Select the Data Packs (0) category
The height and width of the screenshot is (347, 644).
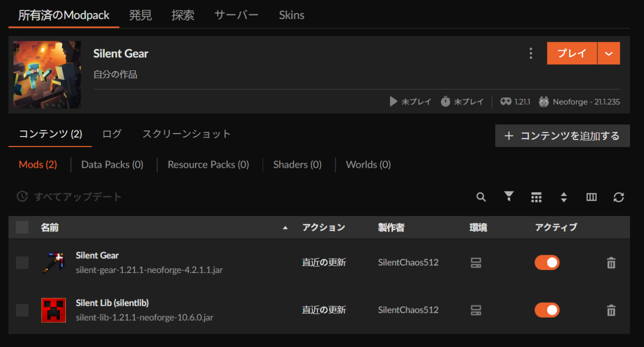[x=112, y=165]
